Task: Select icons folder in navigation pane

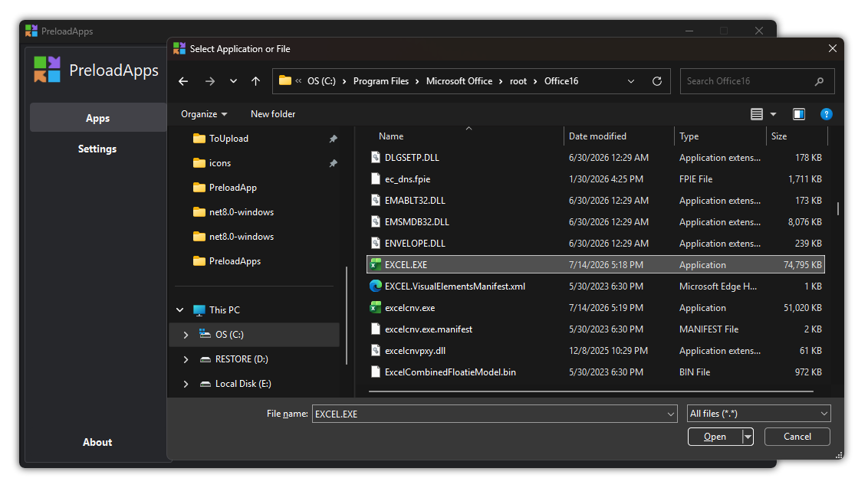Action: click(x=220, y=163)
